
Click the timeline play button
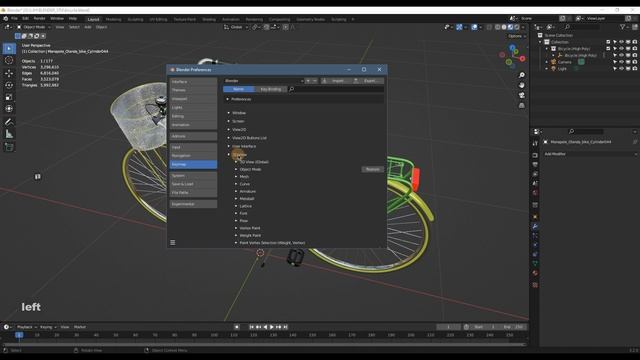(272, 327)
